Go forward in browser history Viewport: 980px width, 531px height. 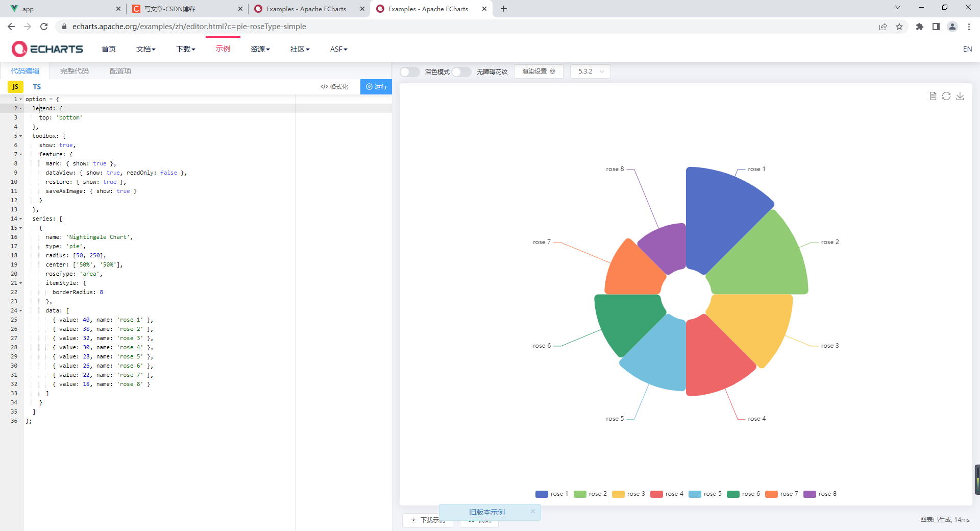point(28,27)
